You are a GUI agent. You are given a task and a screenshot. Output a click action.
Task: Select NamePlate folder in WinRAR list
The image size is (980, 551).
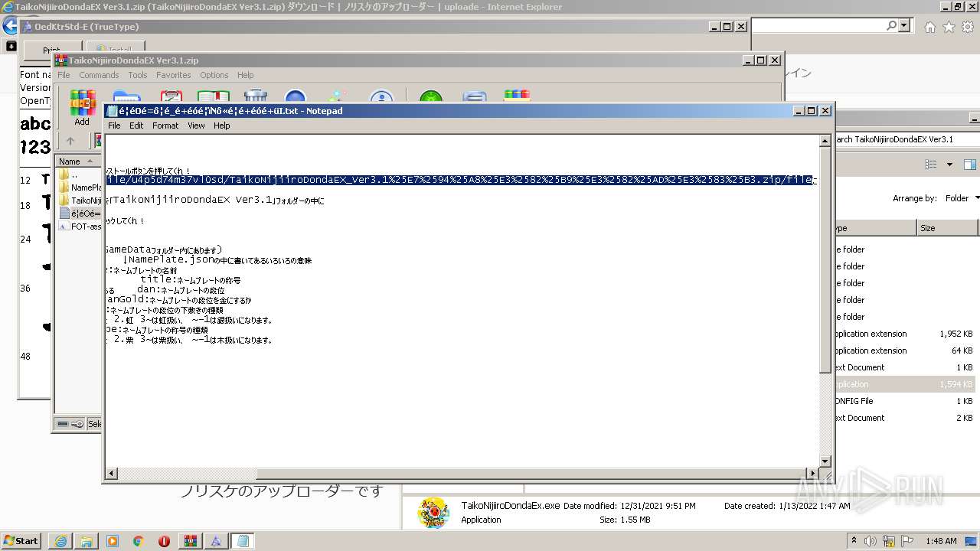point(80,187)
